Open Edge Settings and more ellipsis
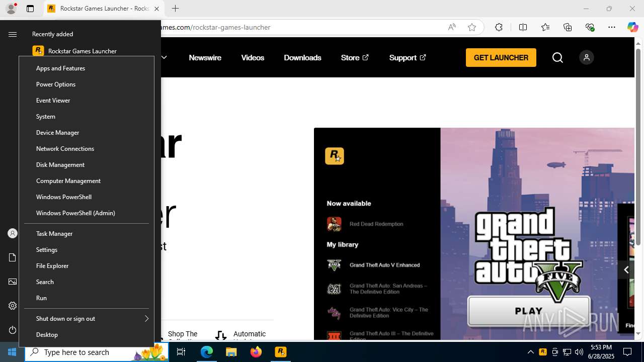 click(612, 27)
